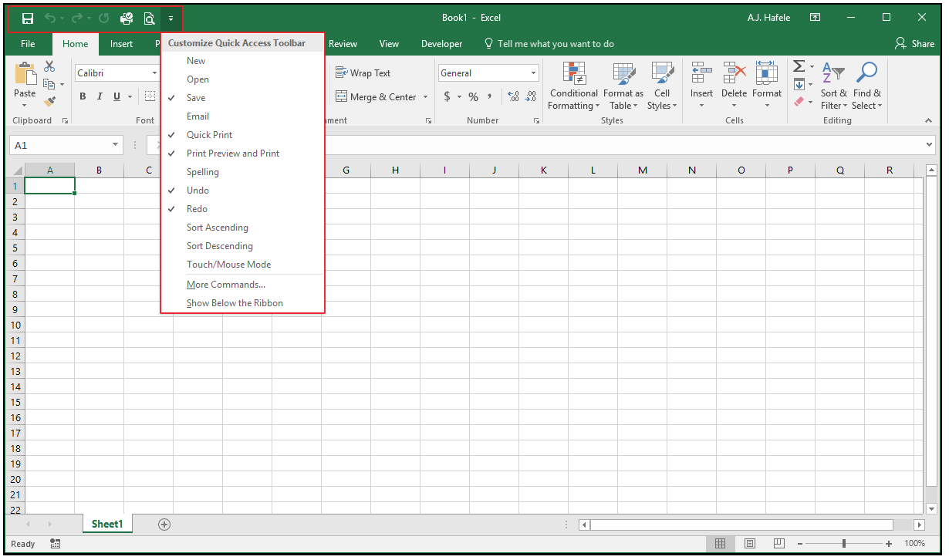Uncheck Undo in customize menu
Viewport: 949px width, 560px height.
point(242,191)
